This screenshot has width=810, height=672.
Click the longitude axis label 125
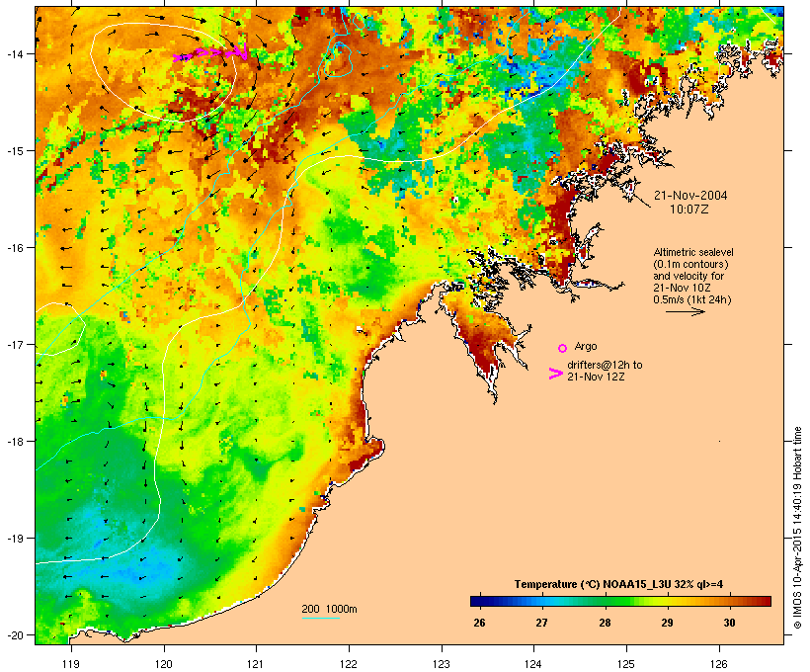(x=626, y=664)
